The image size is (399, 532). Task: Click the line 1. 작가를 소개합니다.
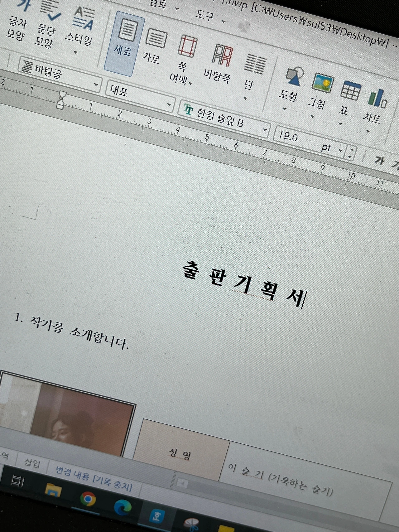[71, 331]
